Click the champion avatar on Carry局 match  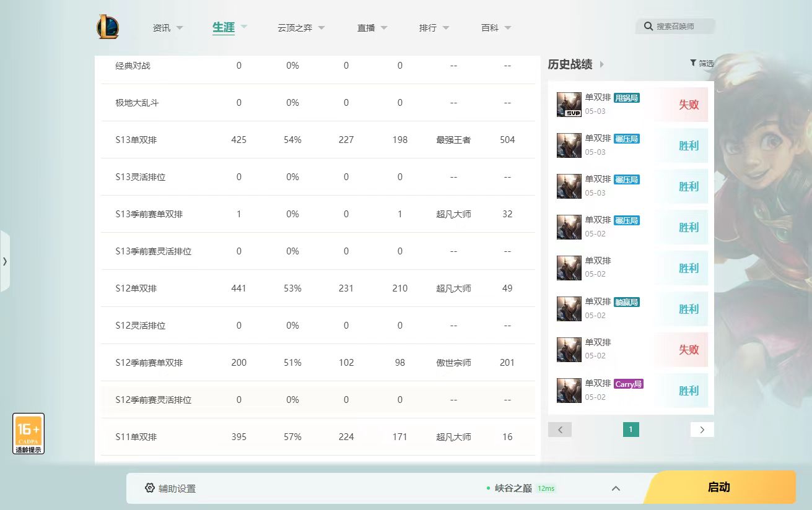[x=569, y=391]
